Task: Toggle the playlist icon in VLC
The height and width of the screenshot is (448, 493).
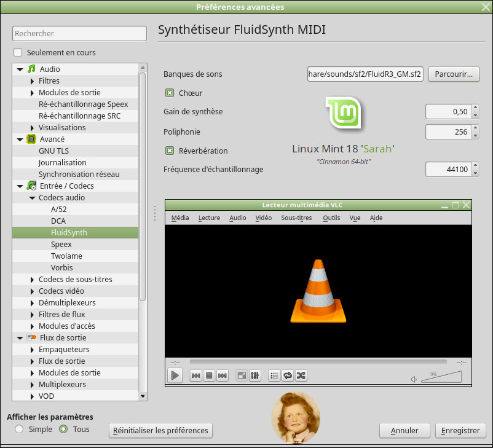Action: (x=274, y=375)
